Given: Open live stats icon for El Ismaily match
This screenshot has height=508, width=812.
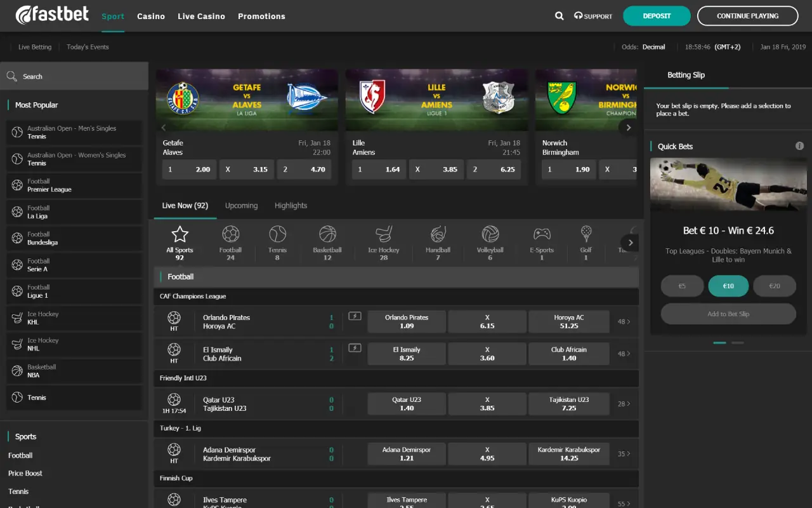Looking at the screenshot, I should pyautogui.click(x=355, y=348).
